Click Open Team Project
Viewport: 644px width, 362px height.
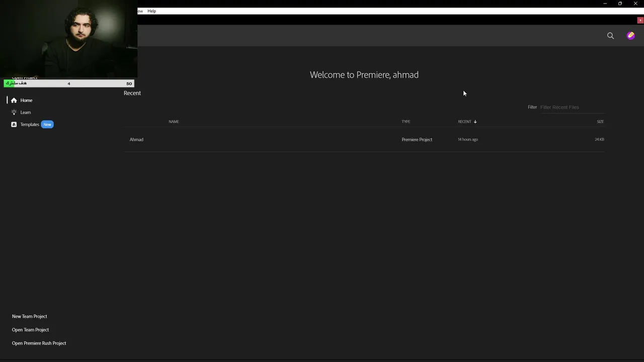30,330
